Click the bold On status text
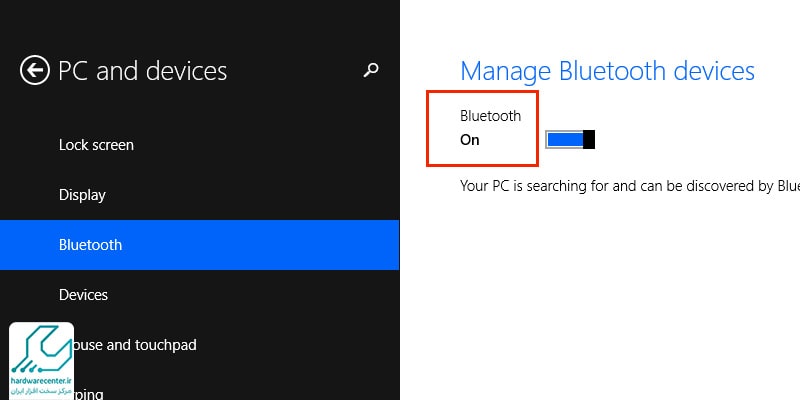800x400 pixels. click(x=469, y=140)
